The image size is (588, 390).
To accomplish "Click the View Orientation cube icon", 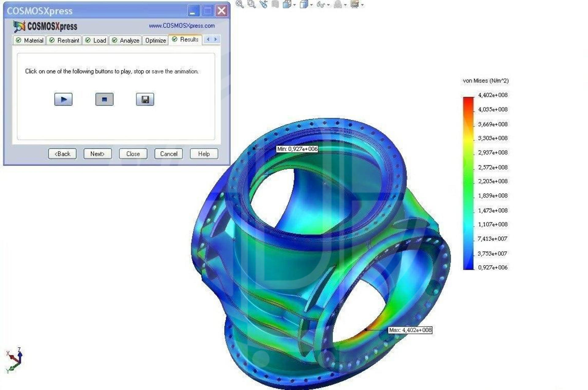I will click(287, 4).
